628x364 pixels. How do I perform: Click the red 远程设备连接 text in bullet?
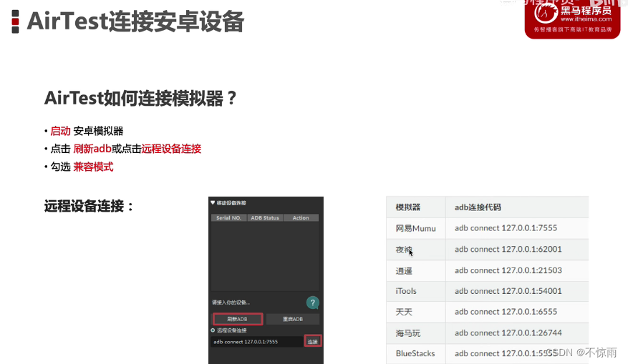(x=171, y=149)
